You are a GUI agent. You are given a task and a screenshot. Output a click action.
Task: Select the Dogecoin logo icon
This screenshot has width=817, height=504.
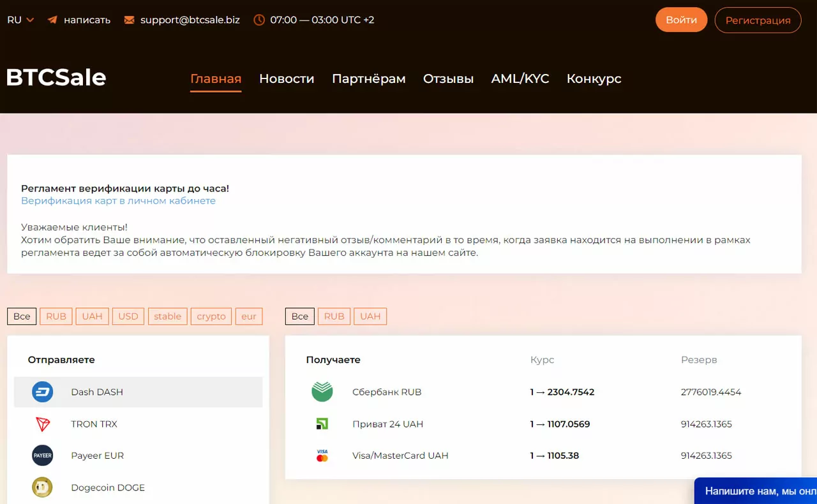coord(43,487)
